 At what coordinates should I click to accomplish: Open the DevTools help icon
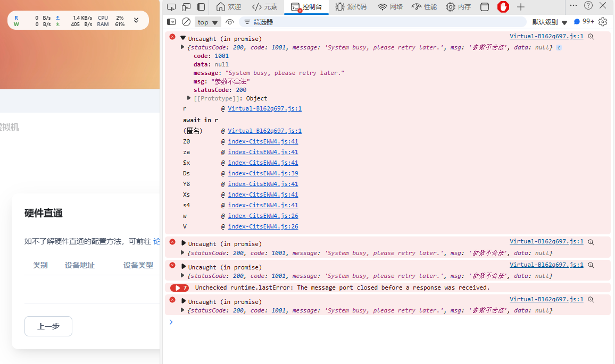[588, 5]
